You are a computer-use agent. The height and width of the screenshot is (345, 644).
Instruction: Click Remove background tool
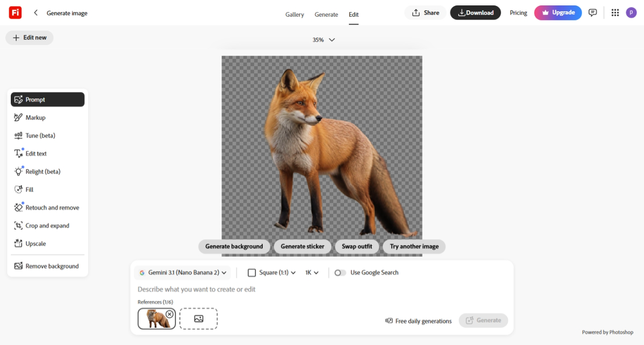[x=48, y=266]
